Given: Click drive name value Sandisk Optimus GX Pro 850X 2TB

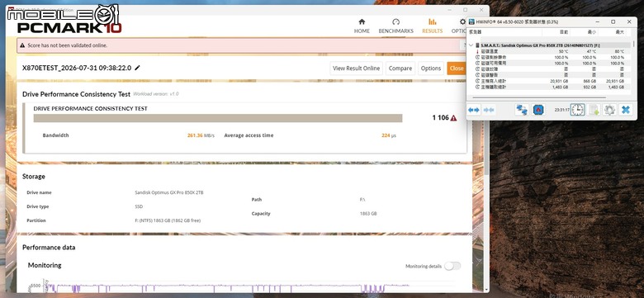Looking at the screenshot, I should (168, 192).
